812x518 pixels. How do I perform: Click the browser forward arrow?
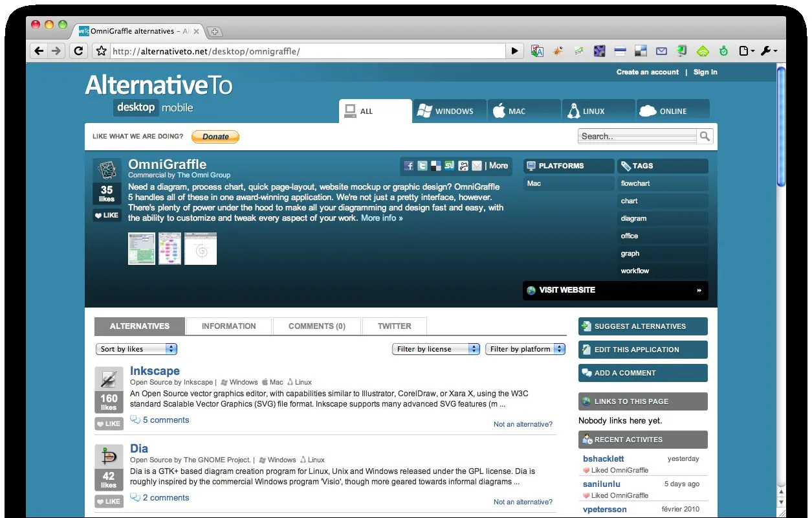pyautogui.click(x=56, y=51)
